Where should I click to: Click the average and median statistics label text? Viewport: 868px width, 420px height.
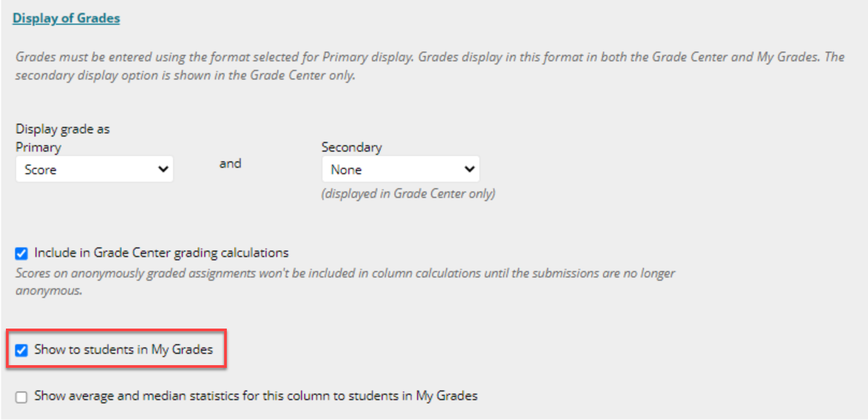tap(256, 396)
